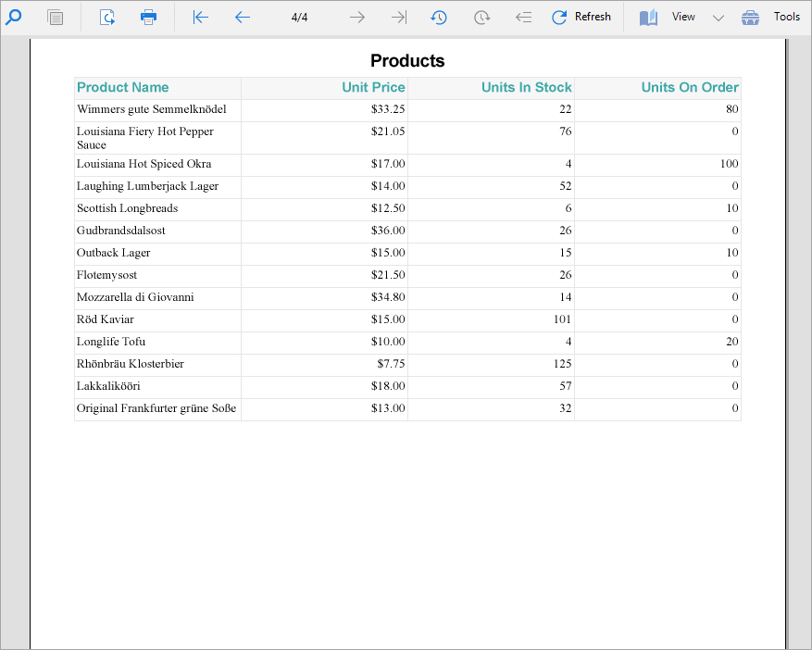The width and height of the screenshot is (812, 650).
Task: Click the View book icon
Action: [648, 17]
